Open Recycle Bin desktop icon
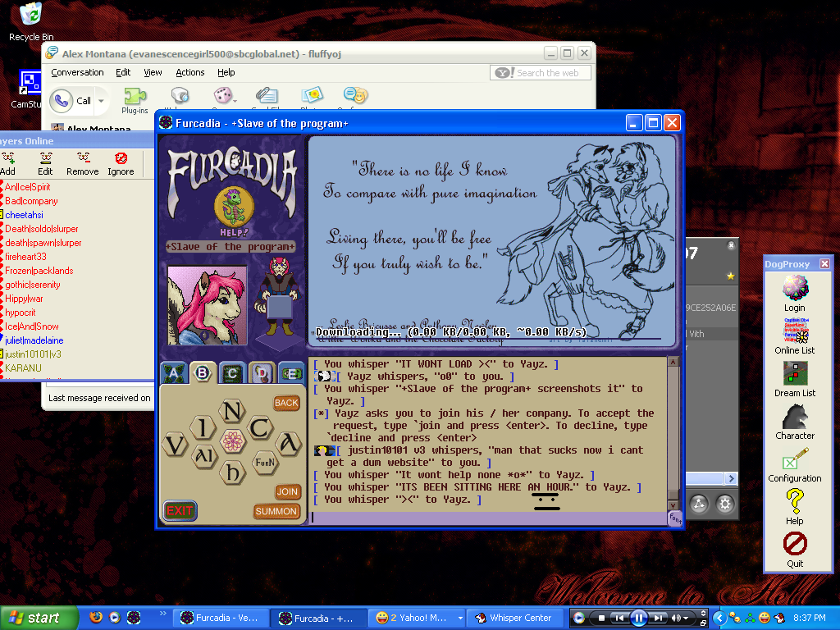This screenshot has width=840, height=630. 31,21
